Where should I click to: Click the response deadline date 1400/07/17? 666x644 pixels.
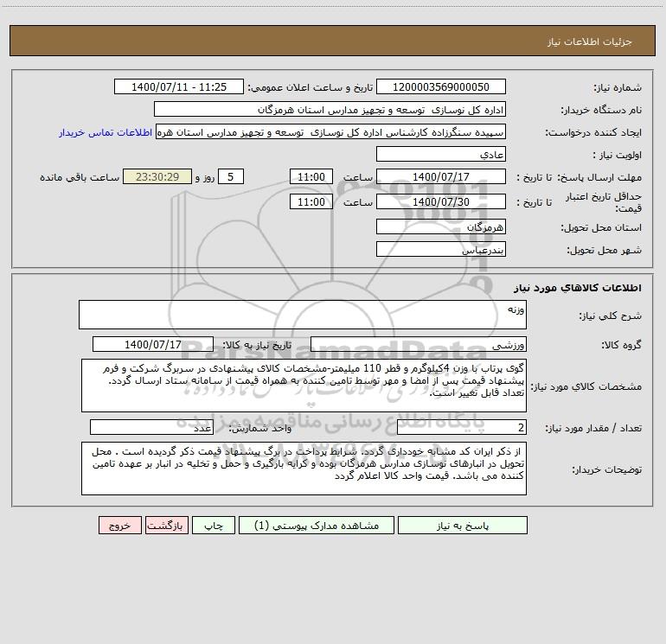tap(441, 176)
